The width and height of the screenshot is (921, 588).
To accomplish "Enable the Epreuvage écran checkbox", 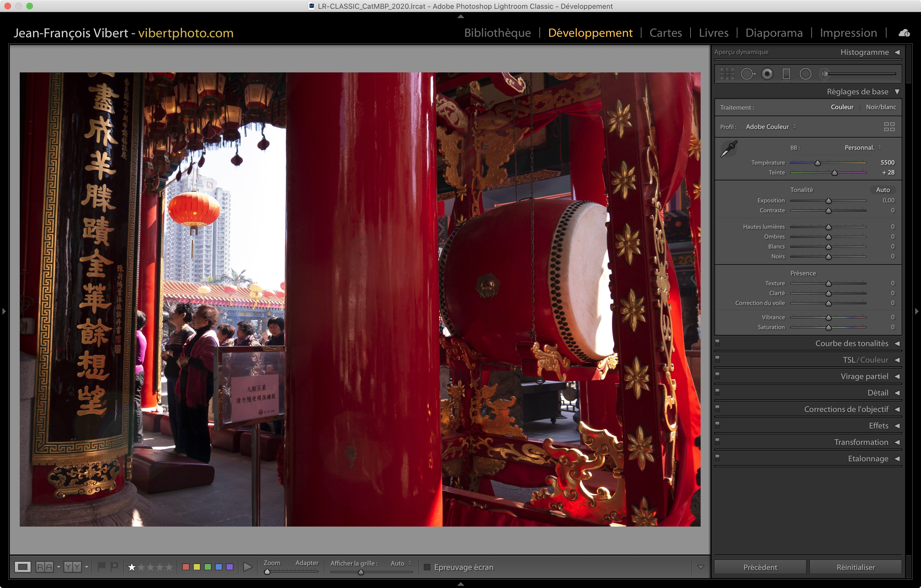I will point(427,567).
